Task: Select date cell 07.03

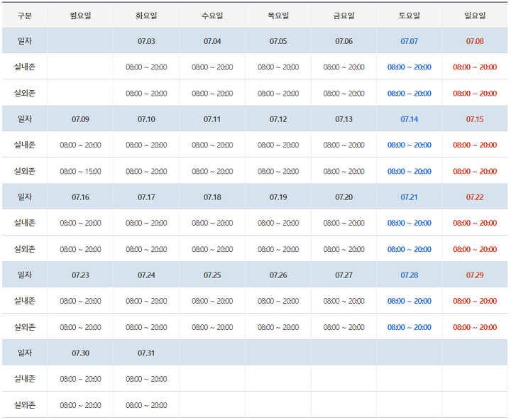Action: point(146,41)
